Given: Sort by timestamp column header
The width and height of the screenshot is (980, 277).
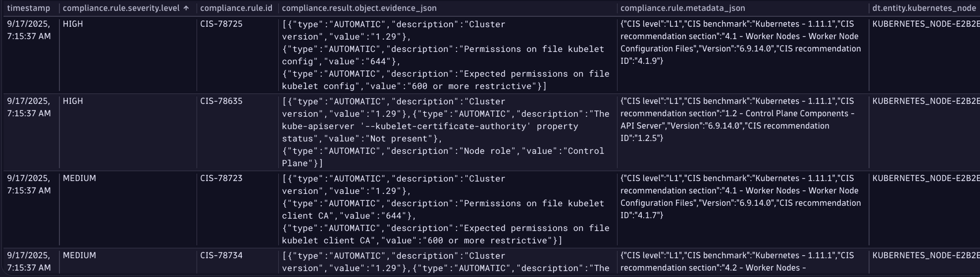Looking at the screenshot, I should pos(28,8).
